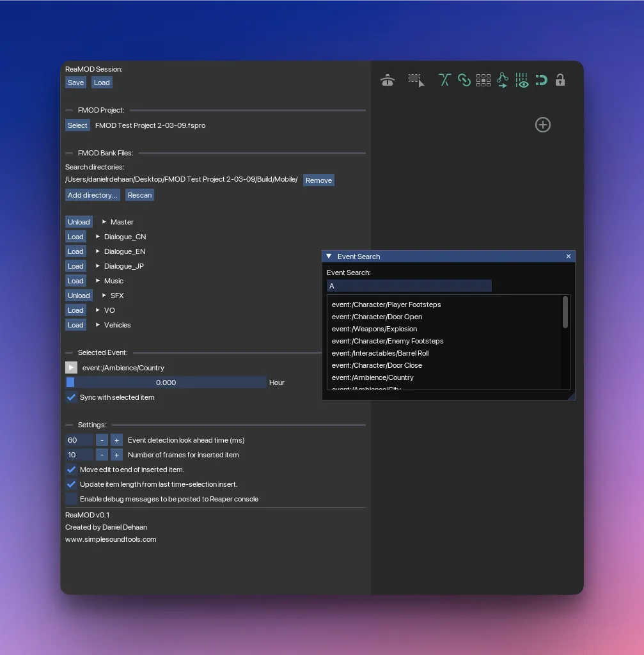Toggle the grid lines icon
The width and height of the screenshot is (644, 655).
point(483,80)
